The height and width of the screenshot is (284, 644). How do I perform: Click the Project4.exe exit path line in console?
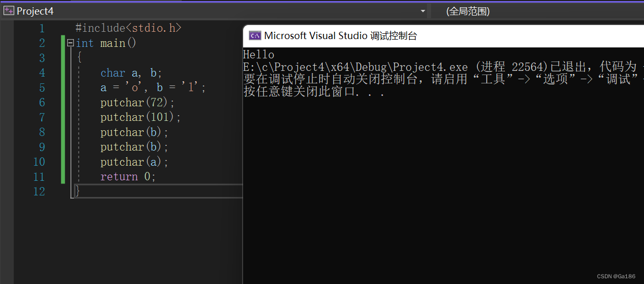click(444, 67)
